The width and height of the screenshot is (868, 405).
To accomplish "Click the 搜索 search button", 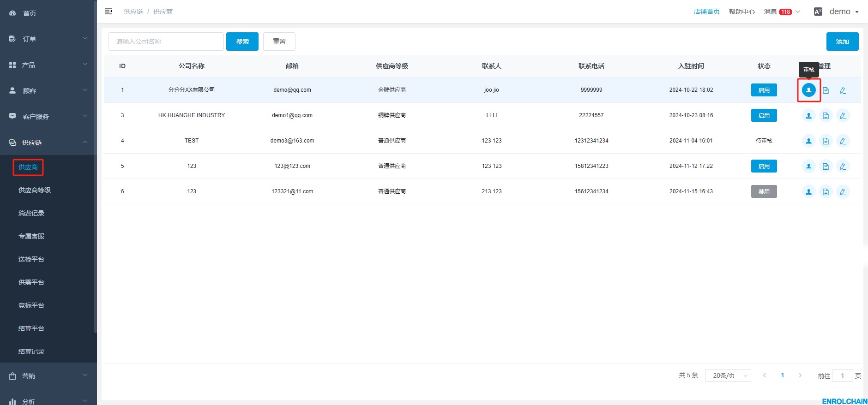I will [242, 42].
